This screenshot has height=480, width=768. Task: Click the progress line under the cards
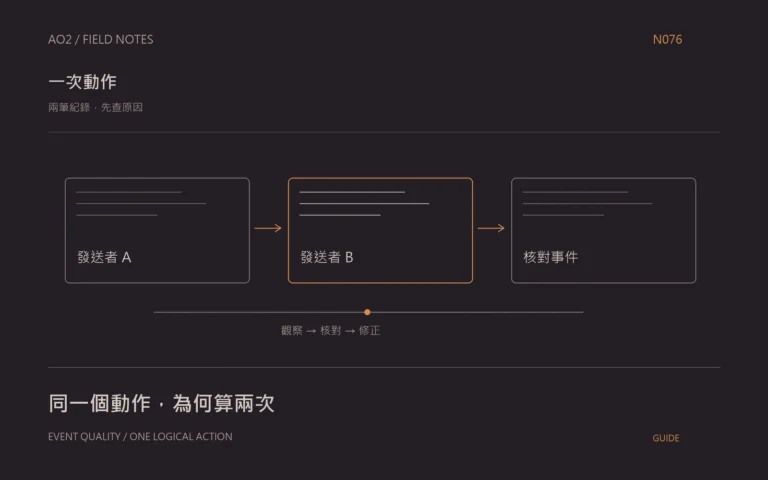coord(368,312)
